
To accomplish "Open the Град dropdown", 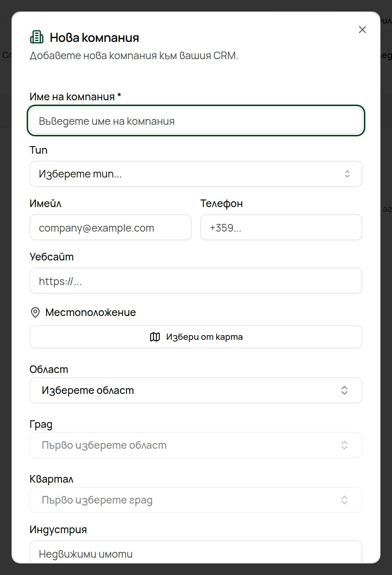I will click(x=196, y=445).
